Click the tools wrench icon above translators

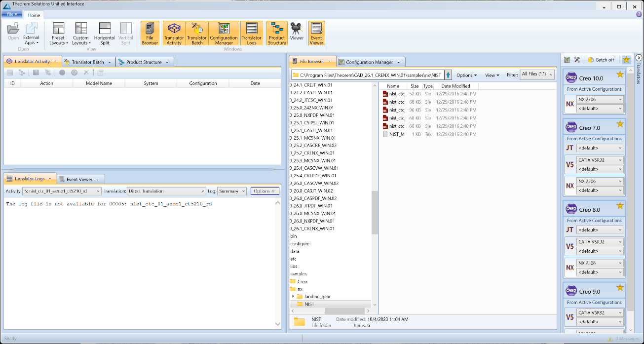576,60
